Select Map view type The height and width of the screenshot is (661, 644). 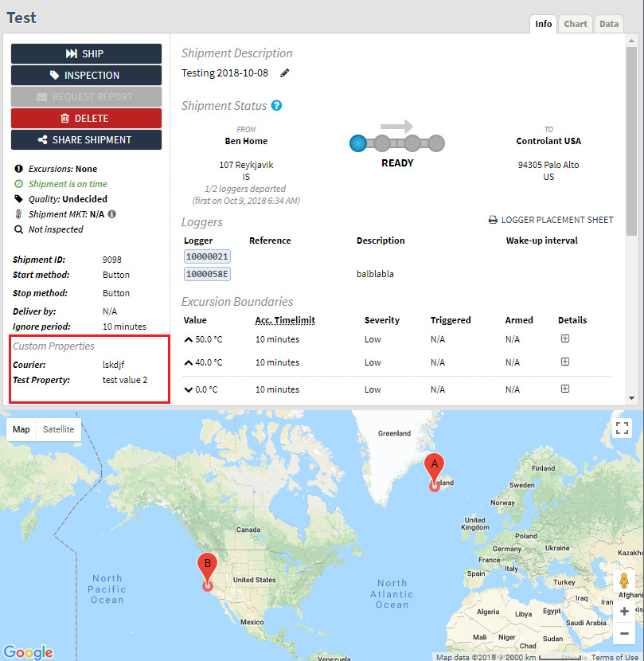click(21, 429)
